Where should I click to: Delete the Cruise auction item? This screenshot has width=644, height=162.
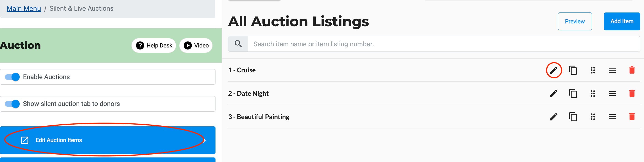(632, 70)
